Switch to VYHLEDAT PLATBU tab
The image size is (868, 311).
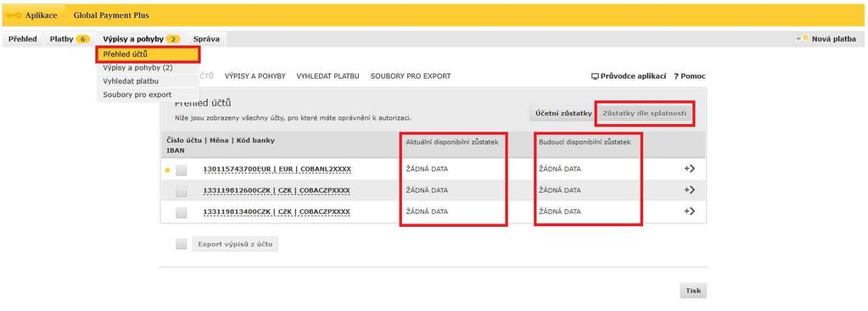point(328,76)
